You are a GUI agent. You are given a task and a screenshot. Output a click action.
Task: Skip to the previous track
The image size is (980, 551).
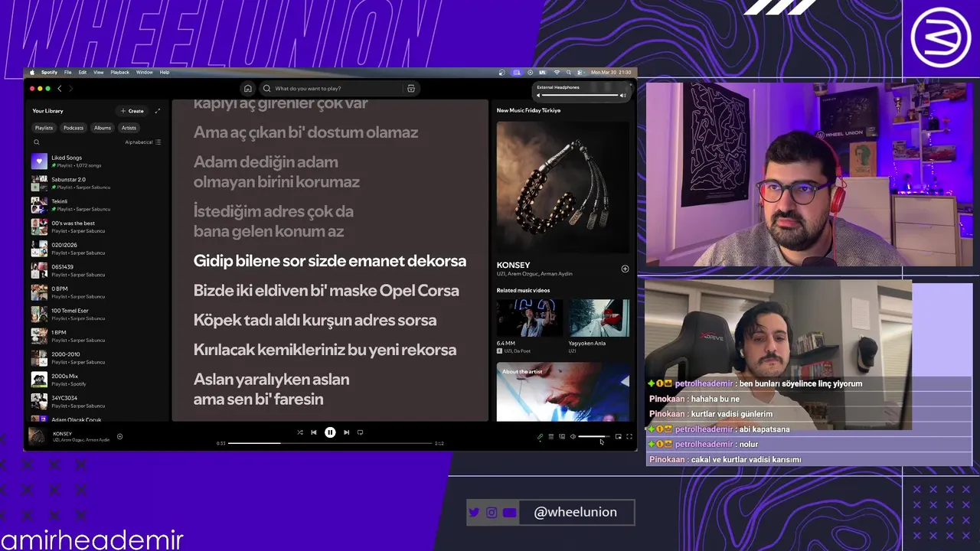[x=314, y=432]
